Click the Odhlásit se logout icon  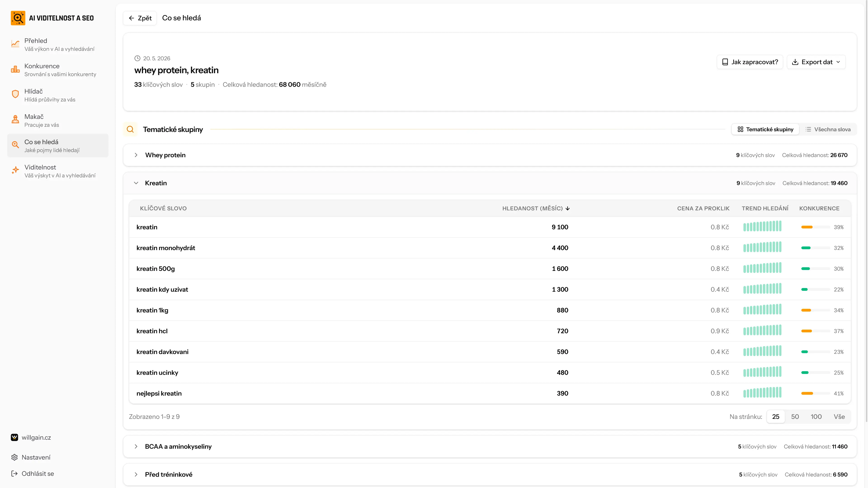coord(14,474)
